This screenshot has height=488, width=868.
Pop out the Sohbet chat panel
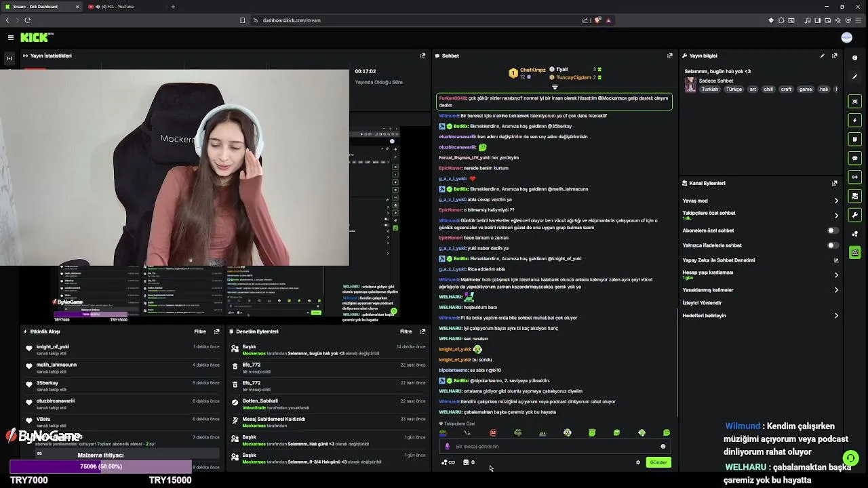point(669,56)
